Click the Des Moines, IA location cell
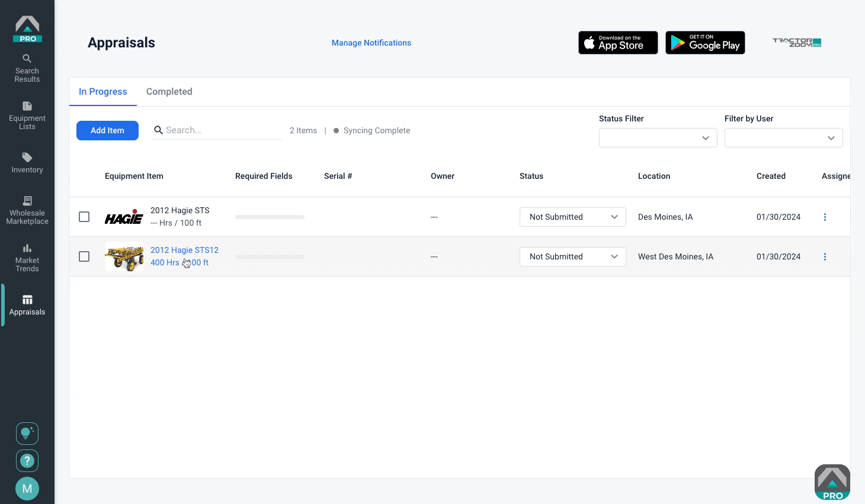865x504 pixels. 665,217
